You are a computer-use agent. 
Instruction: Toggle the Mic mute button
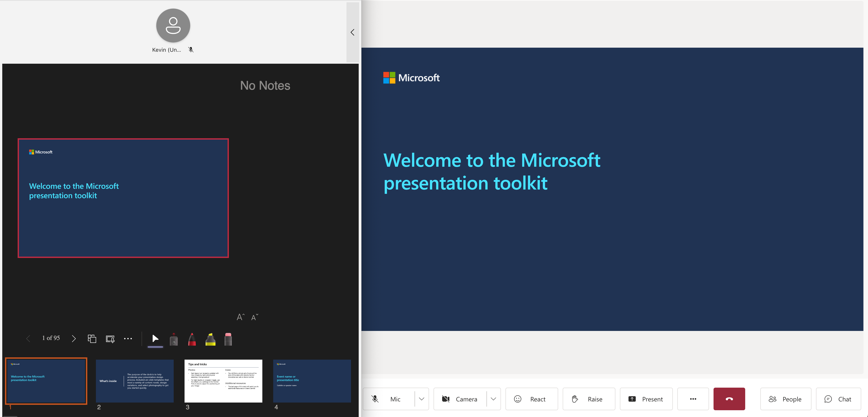click(387, 399)
